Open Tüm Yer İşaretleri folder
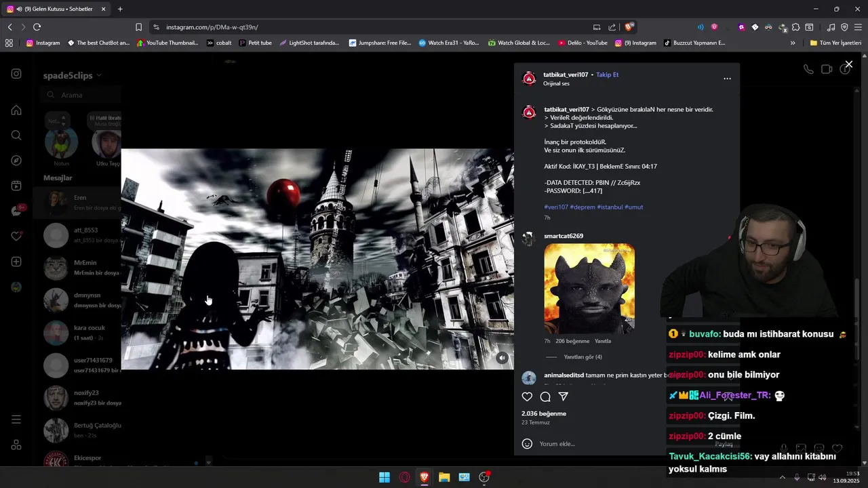Viewport: 868px width, 488px height. 835,43
